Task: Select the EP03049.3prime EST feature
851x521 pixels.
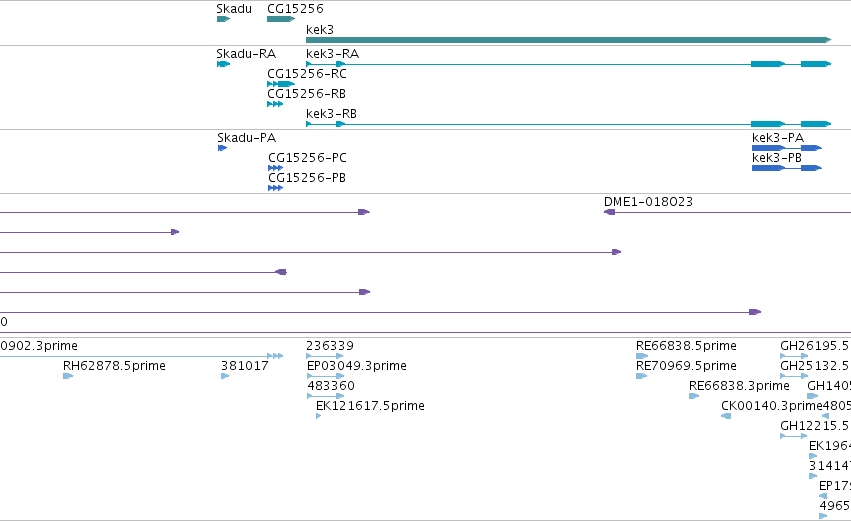Action: (x=326, y=376)
